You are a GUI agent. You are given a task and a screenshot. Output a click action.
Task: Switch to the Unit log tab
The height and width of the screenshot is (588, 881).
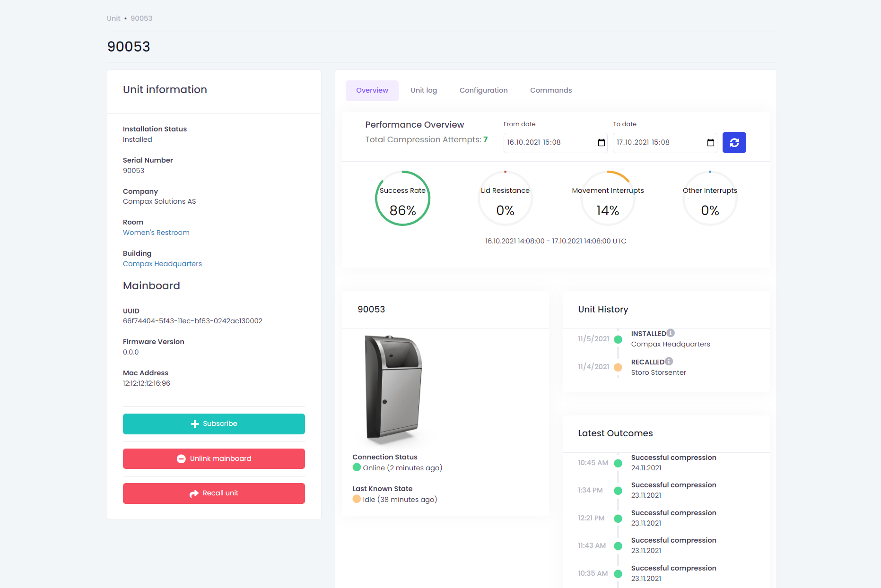pyautogui.click(x=423, y=90)
